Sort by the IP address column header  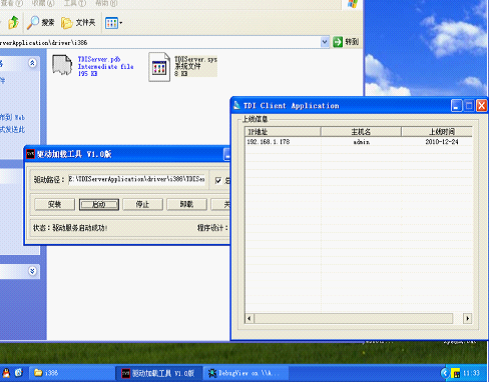pyautogui.click(x=282, y=132)
